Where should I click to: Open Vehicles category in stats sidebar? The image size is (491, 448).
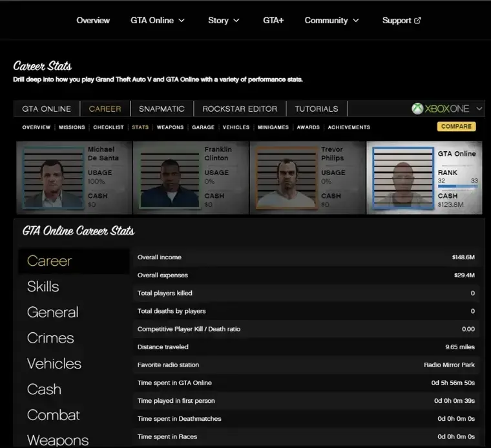click(x=54, y=363)
